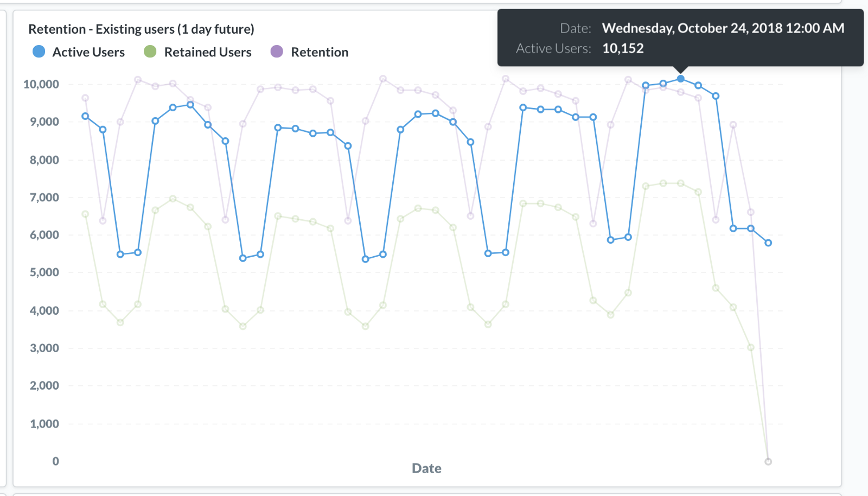
Task: Click the blue Active Users legend dot
Action: (39, 52)
